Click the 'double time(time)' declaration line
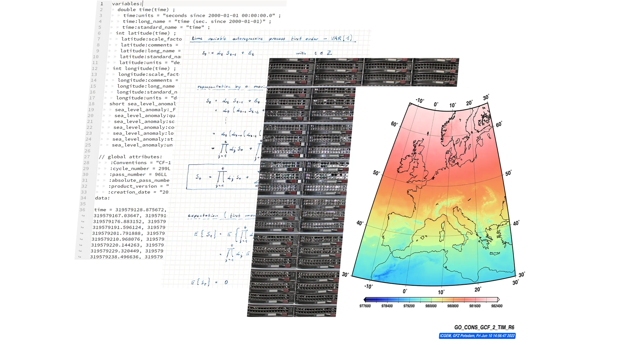 click(146, 10)
